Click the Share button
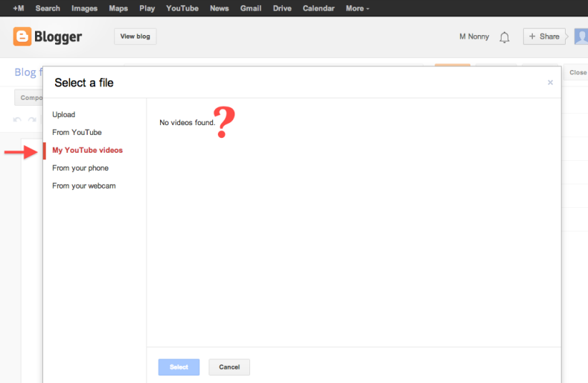 (544, 37)
